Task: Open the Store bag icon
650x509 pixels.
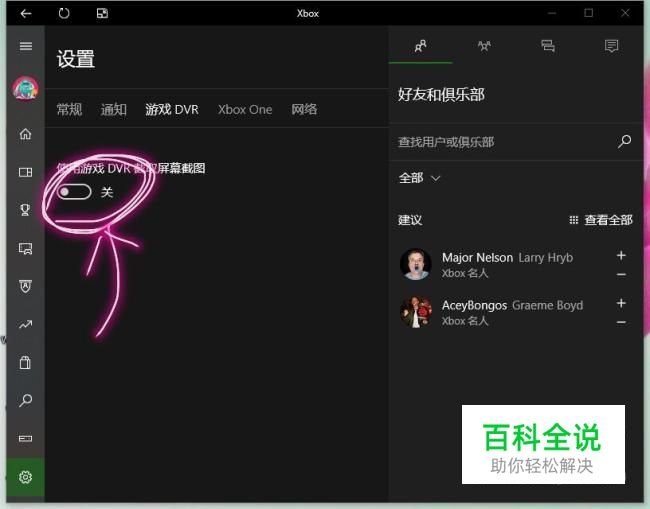Action: (x=25, y=362)
